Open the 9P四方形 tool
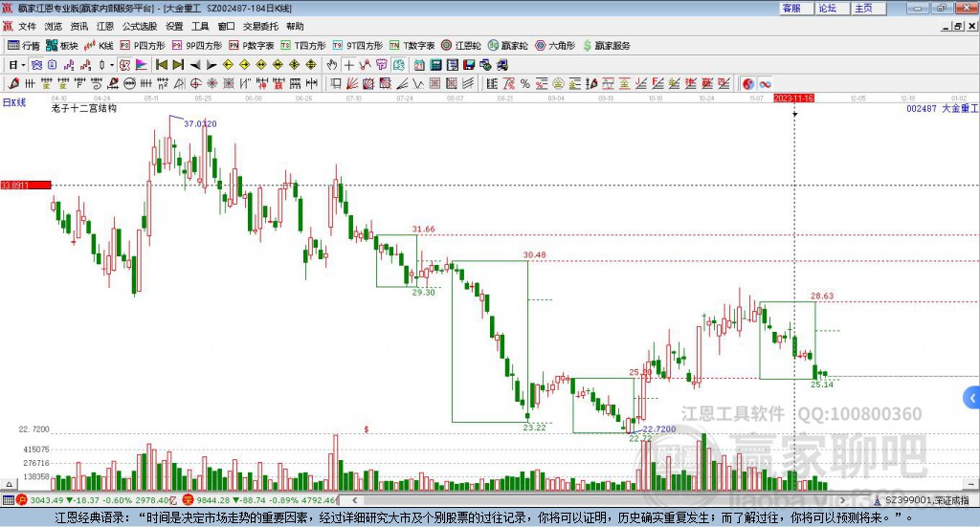 pyautogui.click(x=197, y=46)
